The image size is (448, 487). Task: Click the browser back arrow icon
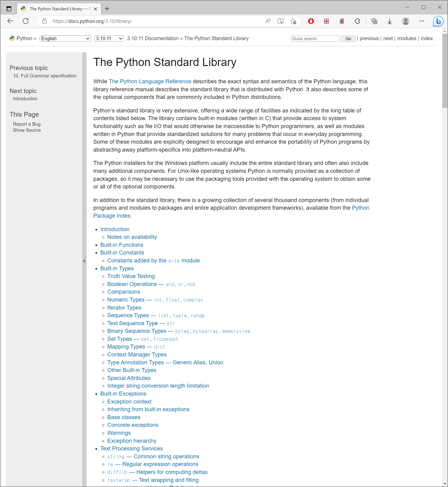click(x=10, y=21)
